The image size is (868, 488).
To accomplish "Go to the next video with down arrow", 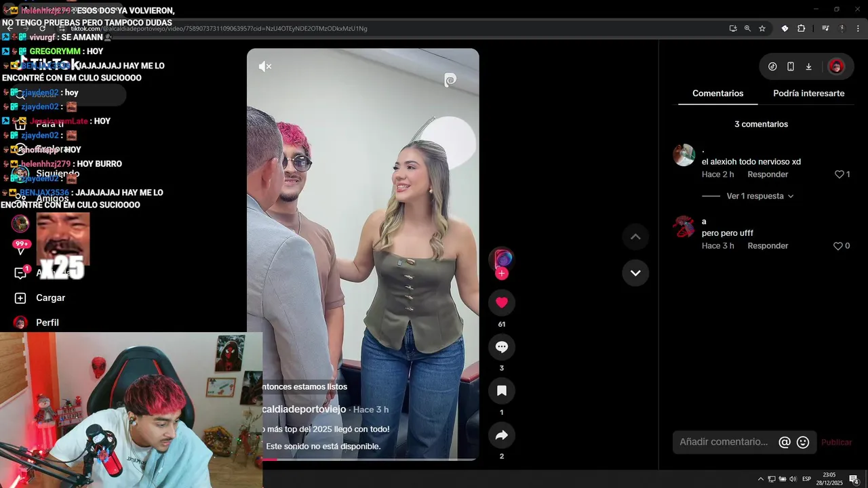I will point(635,273).
